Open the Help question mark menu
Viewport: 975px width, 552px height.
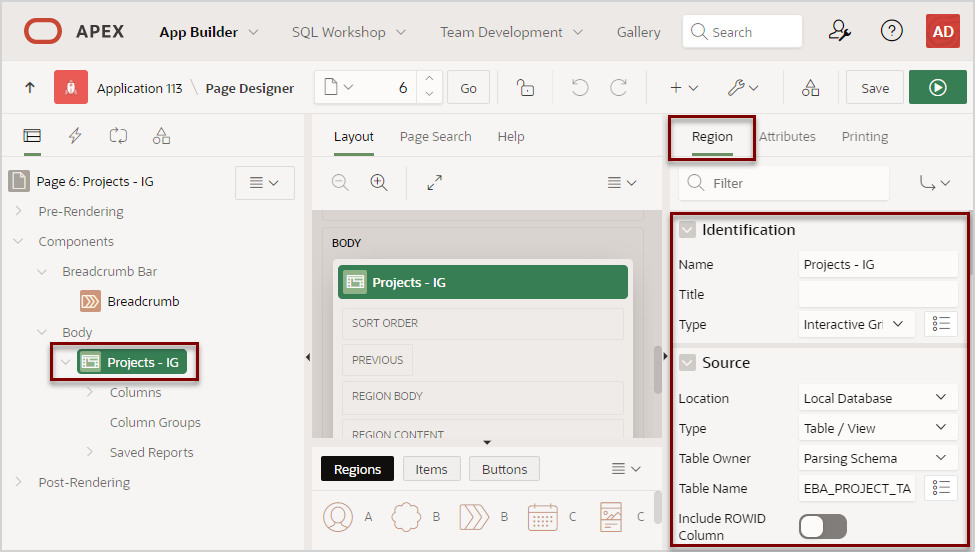892,30
